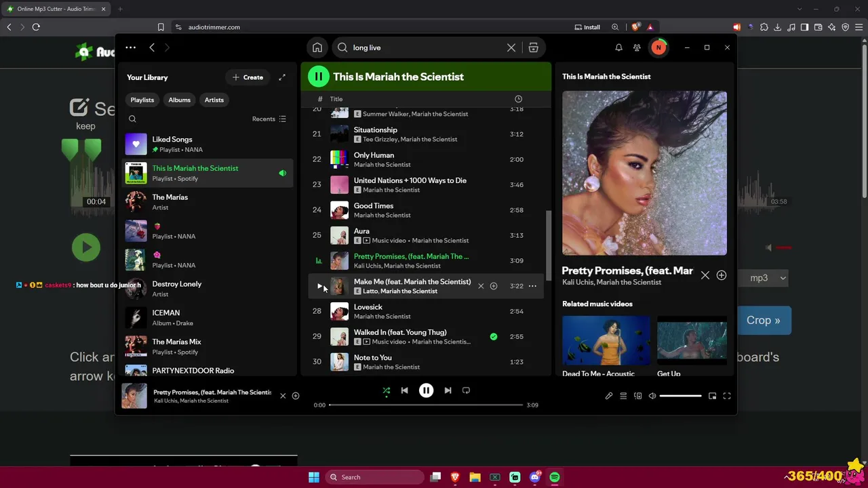Hide current song in player bar
This screenshot has width=868, height=488.
283,396
